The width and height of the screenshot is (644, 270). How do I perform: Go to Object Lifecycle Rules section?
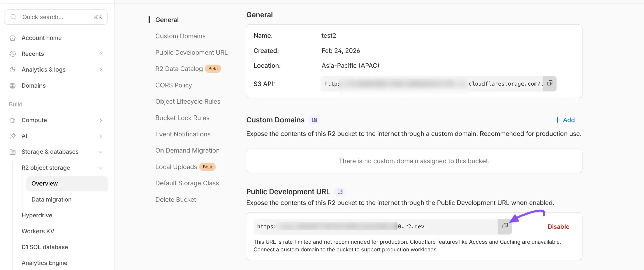188,101
